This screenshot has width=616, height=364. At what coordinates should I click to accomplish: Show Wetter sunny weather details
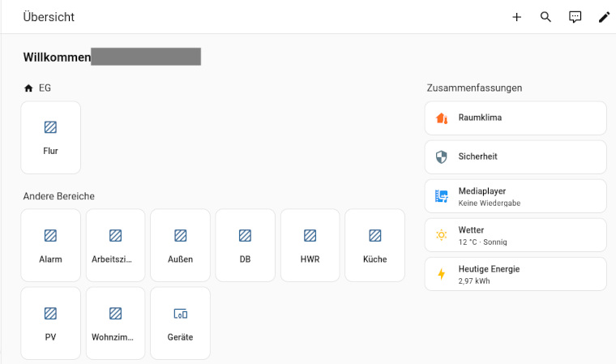tap(515, 235)
